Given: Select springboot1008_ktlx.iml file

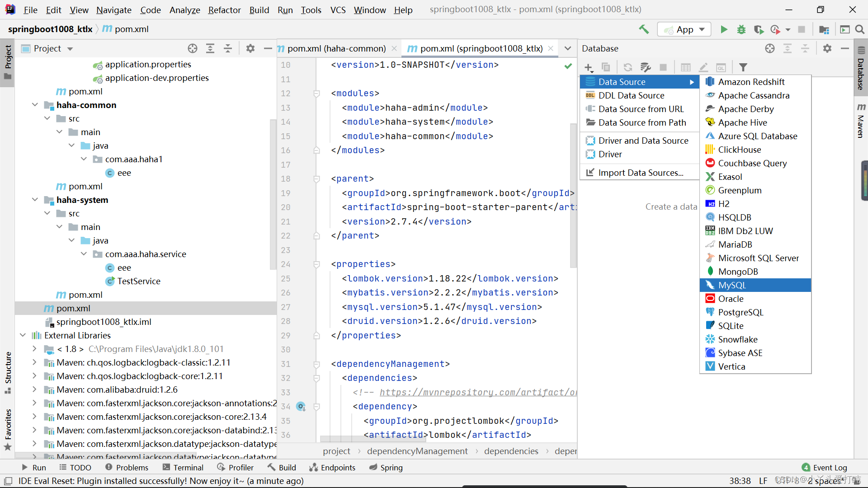Looking at the screenshot, I should click(104, 322).
